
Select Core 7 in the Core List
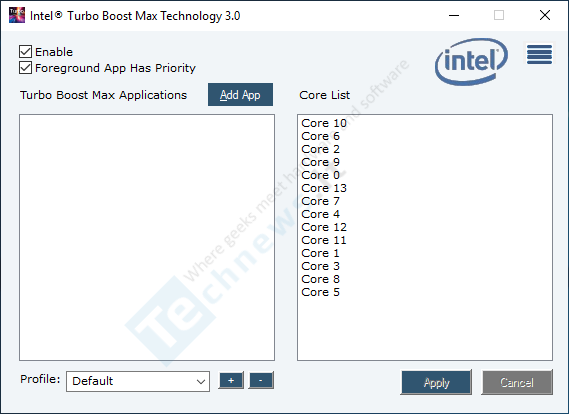tap(320, 201)
